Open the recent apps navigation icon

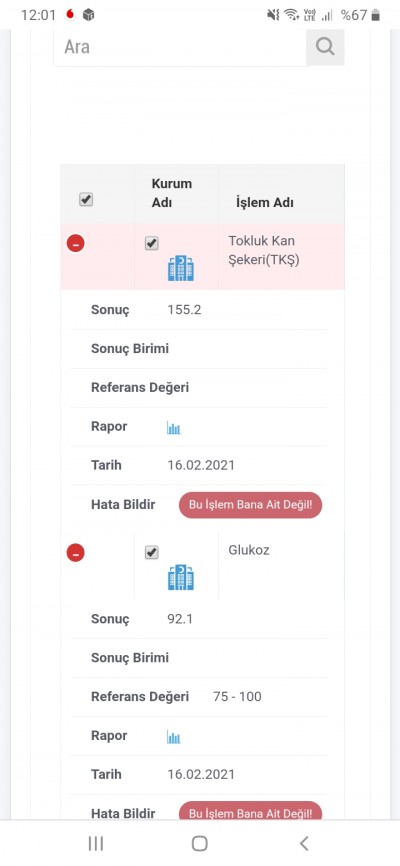(96, 843)
